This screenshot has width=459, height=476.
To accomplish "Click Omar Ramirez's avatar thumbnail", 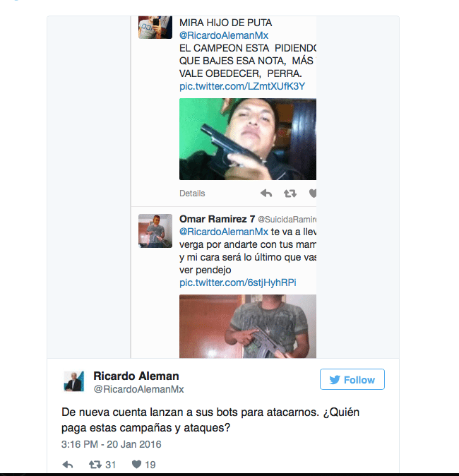I will pos(155,231).
